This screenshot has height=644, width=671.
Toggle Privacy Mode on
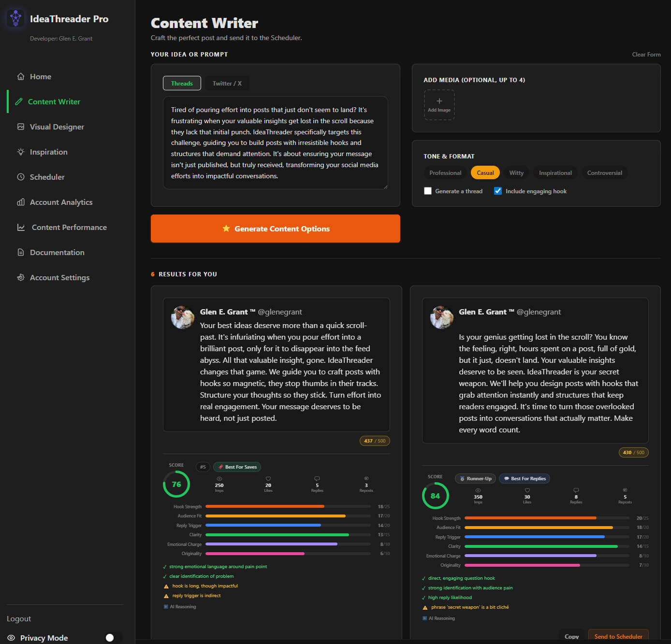[110, 637]
